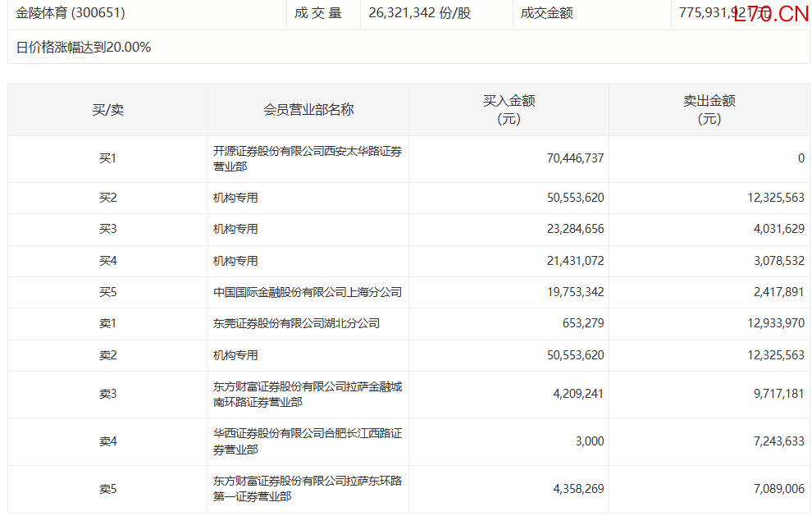Open 东莞证券股份有限公司湖北分公司 entry
This screenshot has width=812, height=516.
click(x=296, y=324)
